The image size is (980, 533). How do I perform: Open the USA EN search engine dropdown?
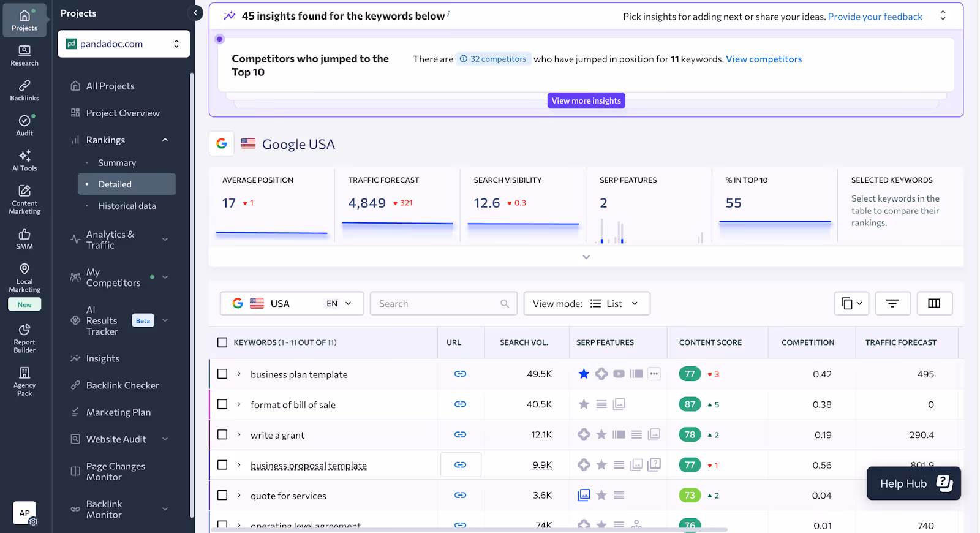tap(292, 303)
